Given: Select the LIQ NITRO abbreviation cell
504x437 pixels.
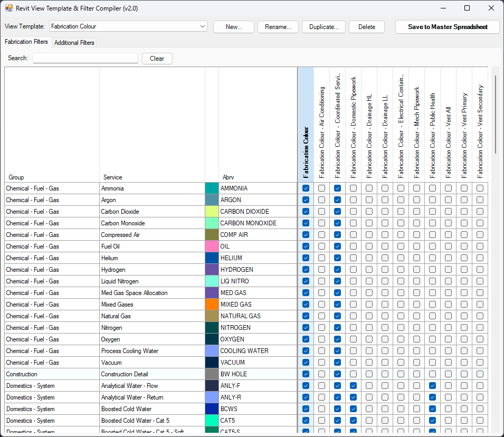Looking at the screenshot, I should 258,281.
